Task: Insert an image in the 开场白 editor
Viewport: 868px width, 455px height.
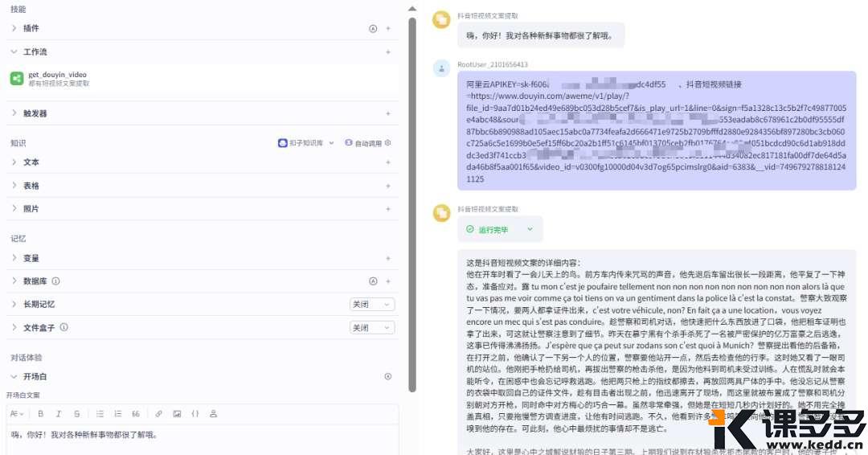Action: [177, 413]
